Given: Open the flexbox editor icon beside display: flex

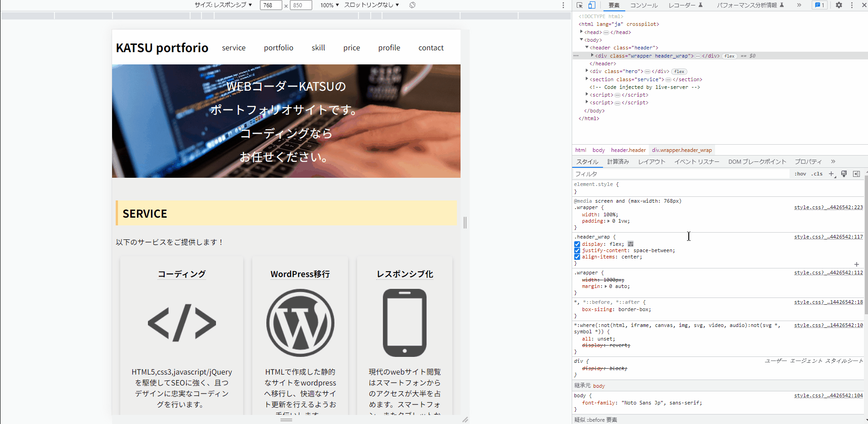Looking at the screenshot, I should pos(631,244).
